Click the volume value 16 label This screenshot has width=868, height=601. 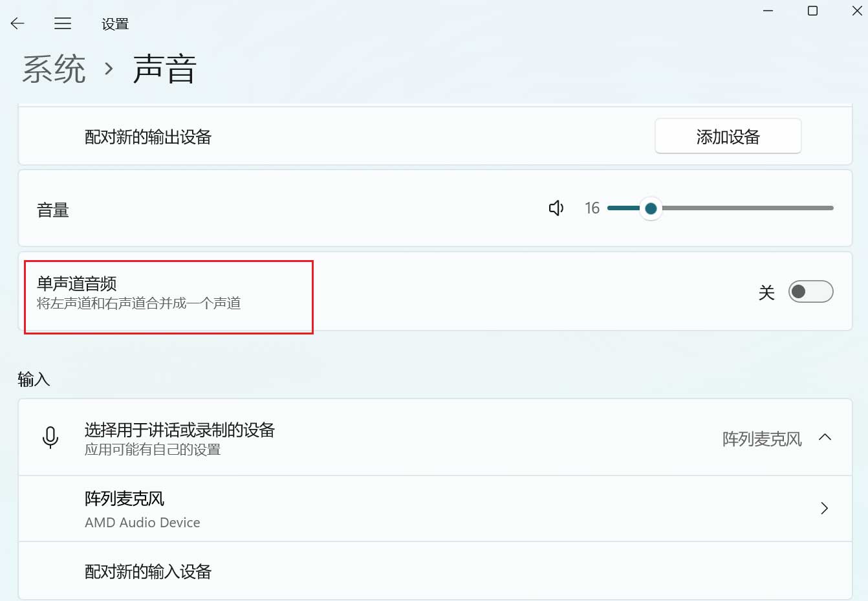pos(591,208)
